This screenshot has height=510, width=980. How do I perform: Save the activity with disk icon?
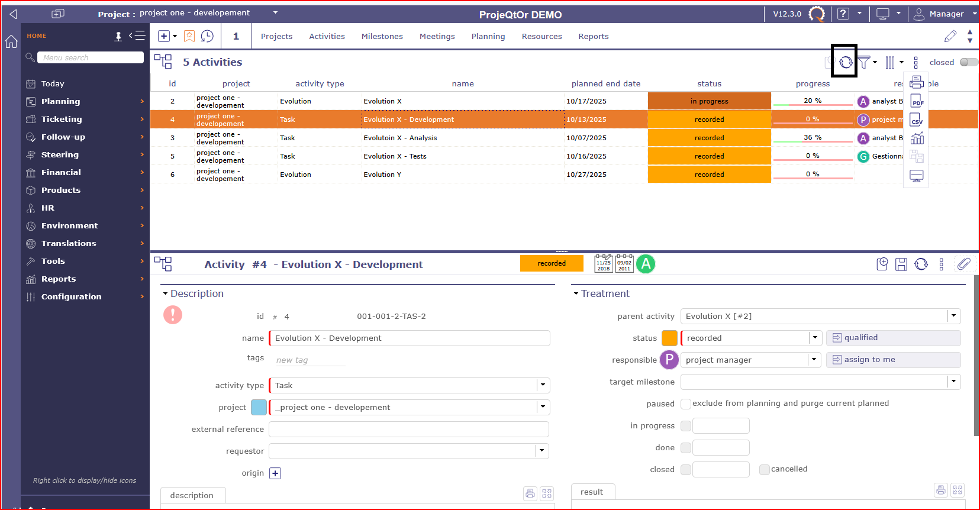tap(901, 264)
